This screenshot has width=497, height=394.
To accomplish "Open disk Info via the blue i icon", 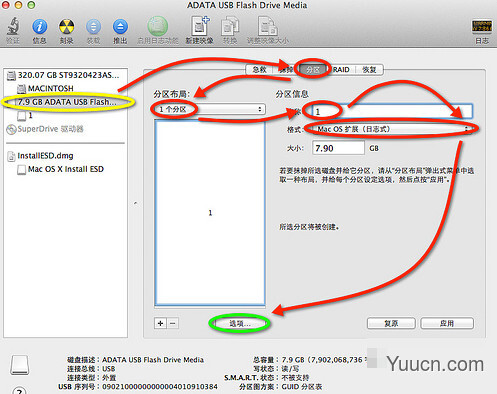I will coord(39,26).
